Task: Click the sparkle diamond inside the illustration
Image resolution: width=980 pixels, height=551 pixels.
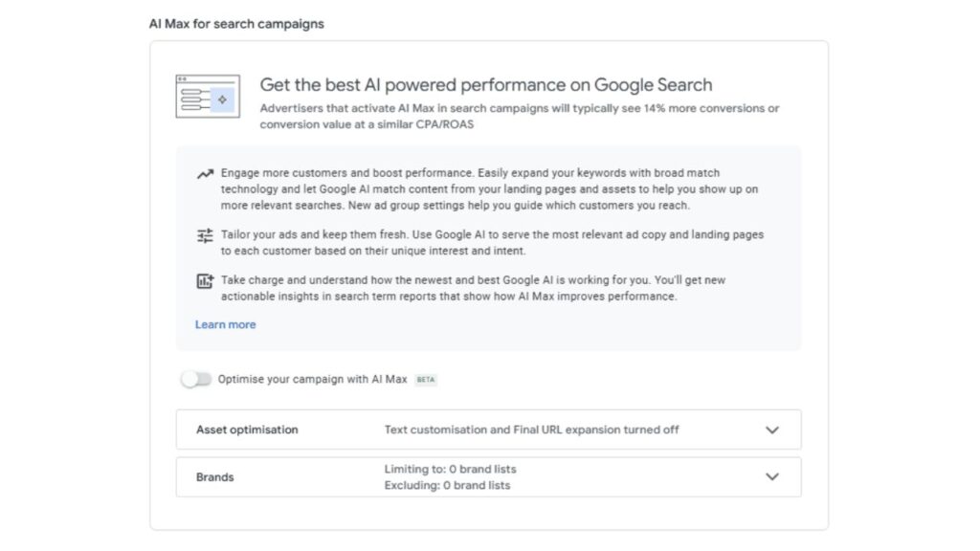Action: [224, 99]
